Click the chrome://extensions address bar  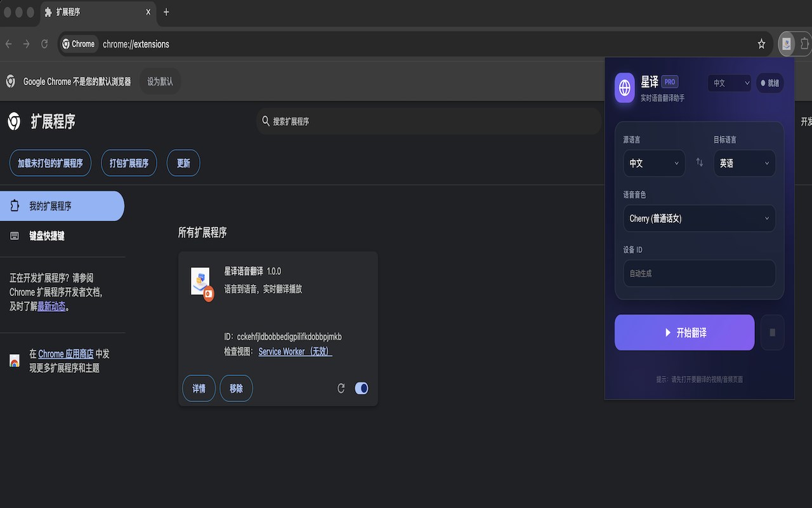pos(416,44)
